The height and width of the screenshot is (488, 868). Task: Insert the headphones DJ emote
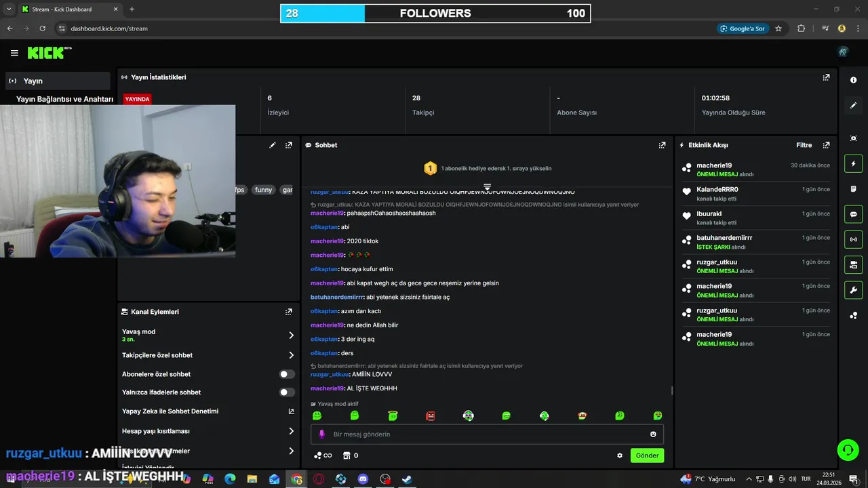point(468,415)
